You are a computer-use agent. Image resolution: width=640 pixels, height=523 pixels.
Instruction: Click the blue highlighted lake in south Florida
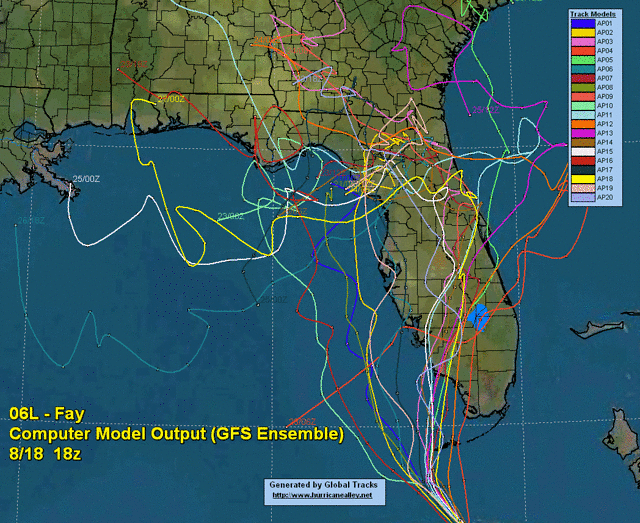point(476,317)
